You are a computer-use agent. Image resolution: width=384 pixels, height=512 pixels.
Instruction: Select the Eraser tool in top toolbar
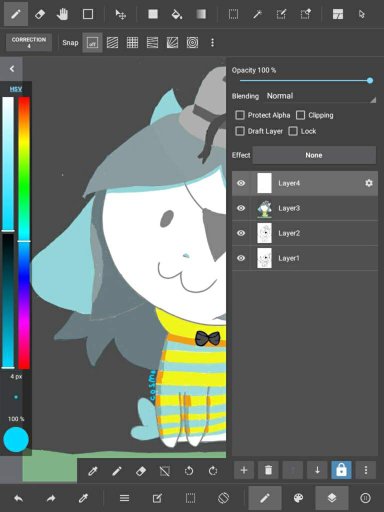coord(40,14)
